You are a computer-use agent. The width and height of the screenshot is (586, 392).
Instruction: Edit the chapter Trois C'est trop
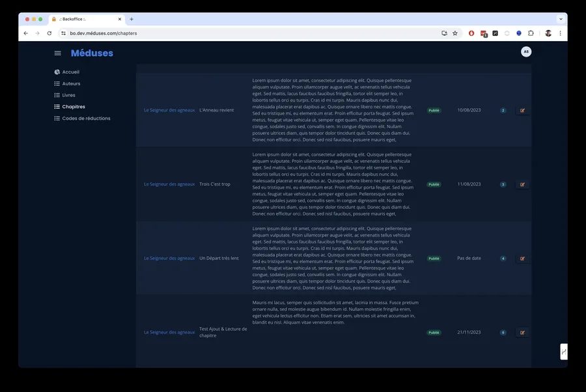tap(522, 184)
